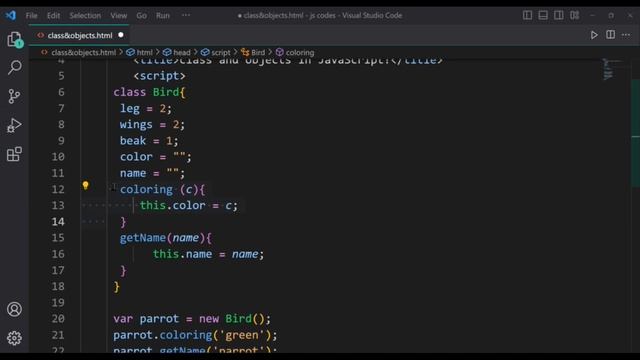Open the Search view icon
Screen dimensions: 640x360
pos(15,67)
